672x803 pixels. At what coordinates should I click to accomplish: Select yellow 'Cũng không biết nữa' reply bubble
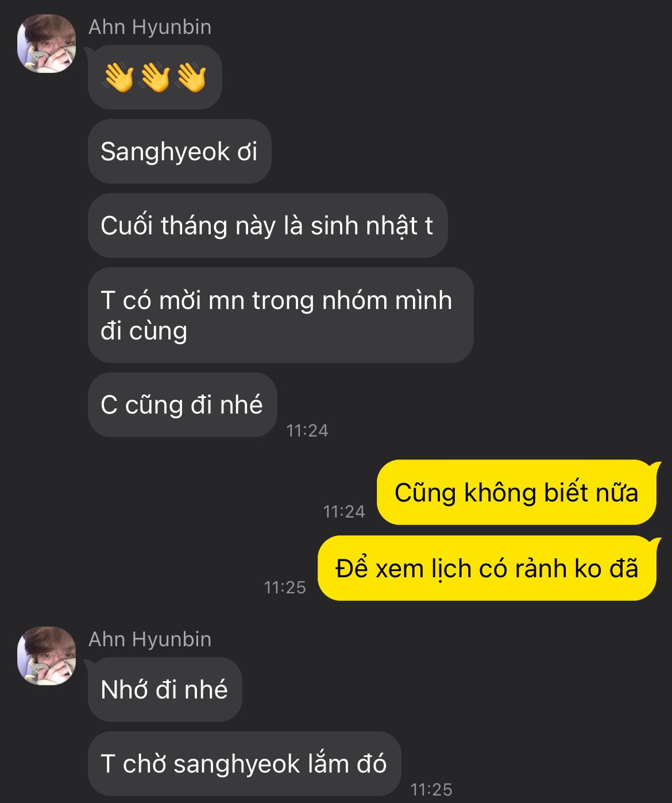[x=517, y=492]
